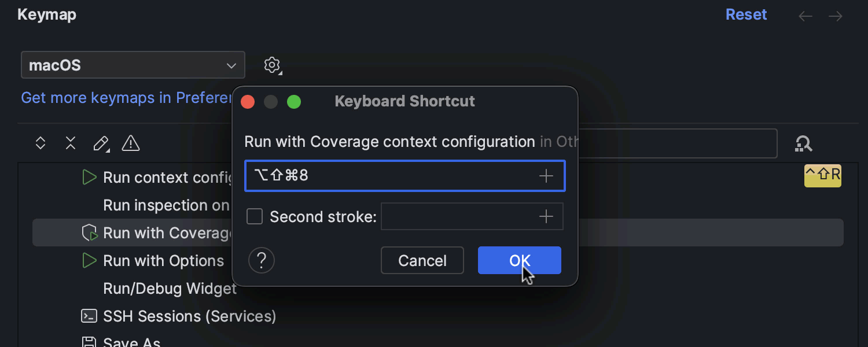Viewport: 868px width, 347px height.
Task: Click the back navigation arrow
Action: coord(805,16)
